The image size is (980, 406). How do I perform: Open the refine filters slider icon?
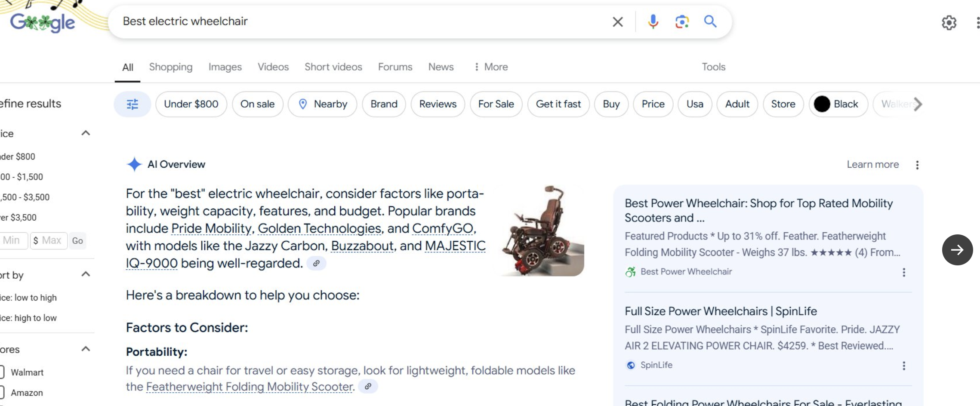132,104
